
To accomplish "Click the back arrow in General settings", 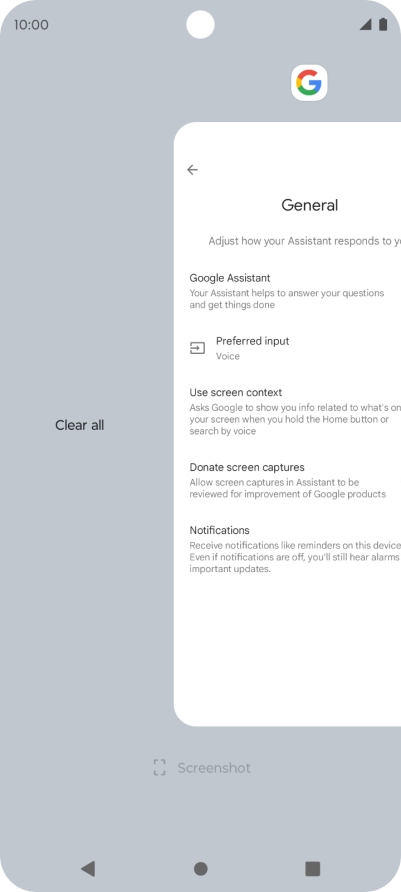I will [x=192, y=170].
